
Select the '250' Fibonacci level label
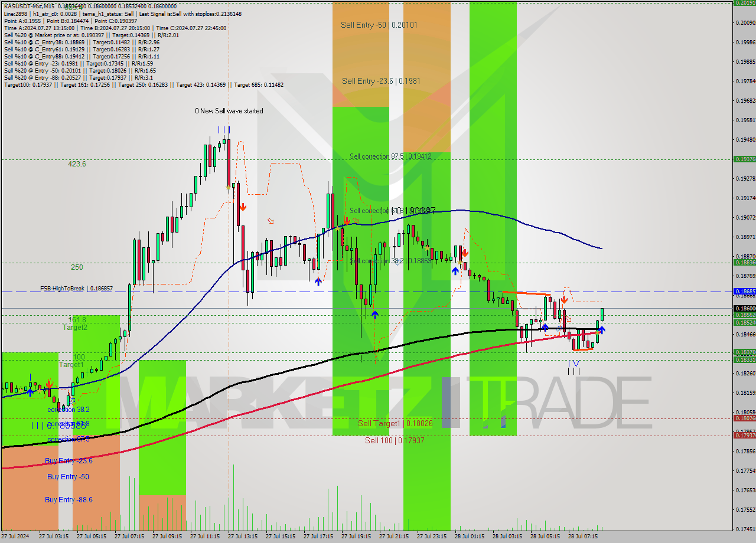77,267
